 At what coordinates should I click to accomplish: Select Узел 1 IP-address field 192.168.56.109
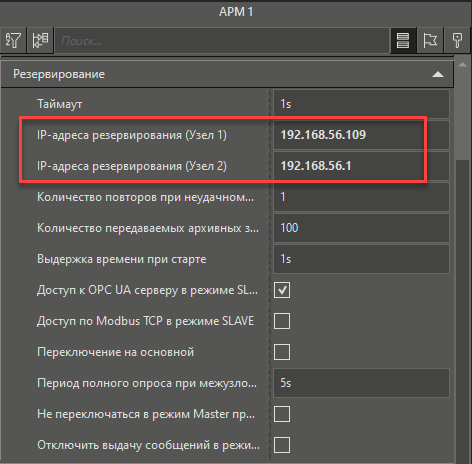361,135
